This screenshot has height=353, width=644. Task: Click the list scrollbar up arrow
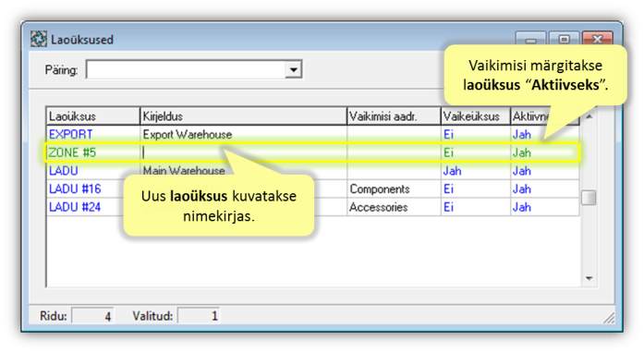tap(589, 116)
